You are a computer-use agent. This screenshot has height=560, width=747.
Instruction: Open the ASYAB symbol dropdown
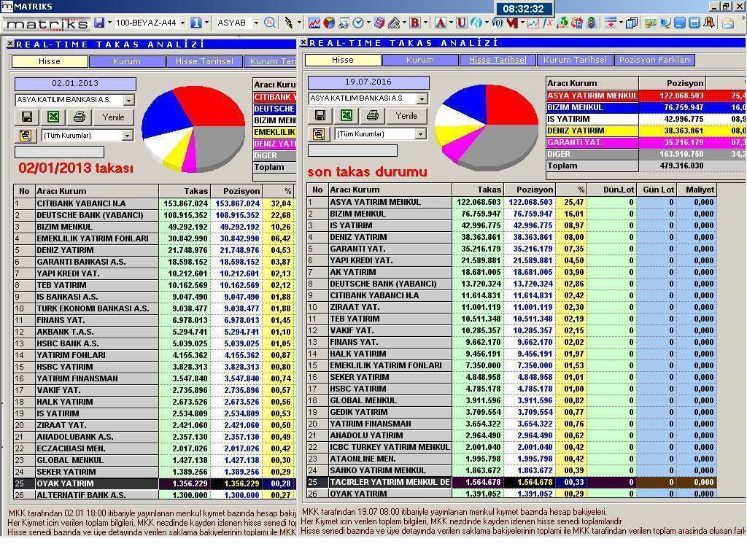point(256,23)
